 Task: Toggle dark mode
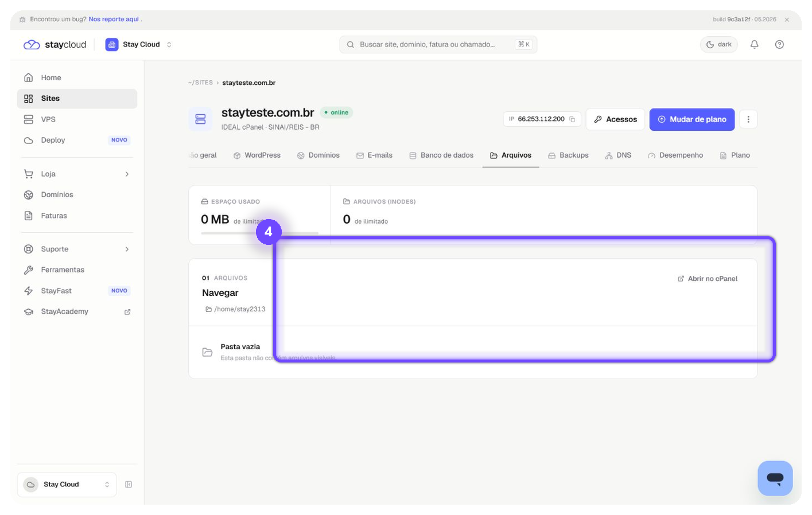click(719, 44)
